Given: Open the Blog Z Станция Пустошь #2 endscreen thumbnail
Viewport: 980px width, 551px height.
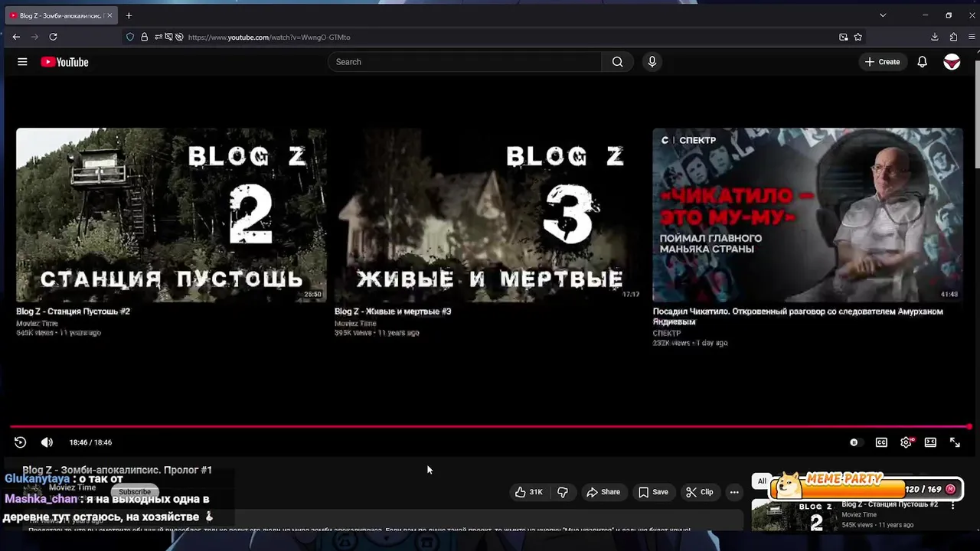Looking at the screenshot, I should point(171,215).
